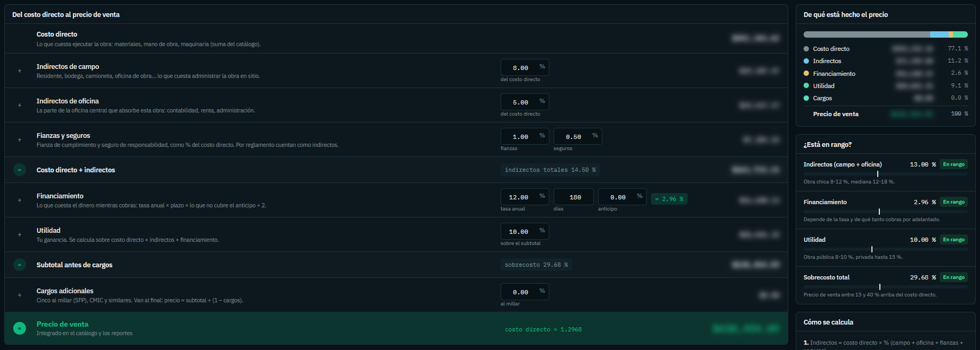The height and width of the screenshot is (350, 980).
Task: Click the plus icon beside Indirectos de campo
Action: click(x=20, y=71)
